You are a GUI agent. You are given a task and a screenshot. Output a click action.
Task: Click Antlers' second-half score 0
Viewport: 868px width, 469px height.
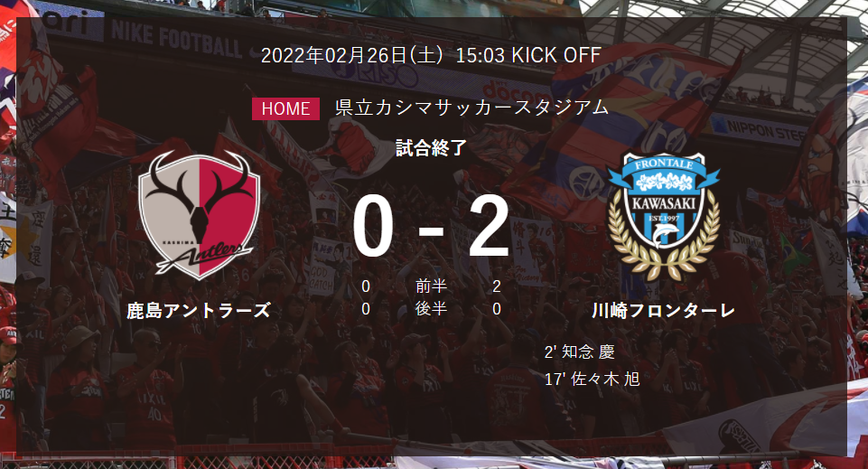coord(366,309)
